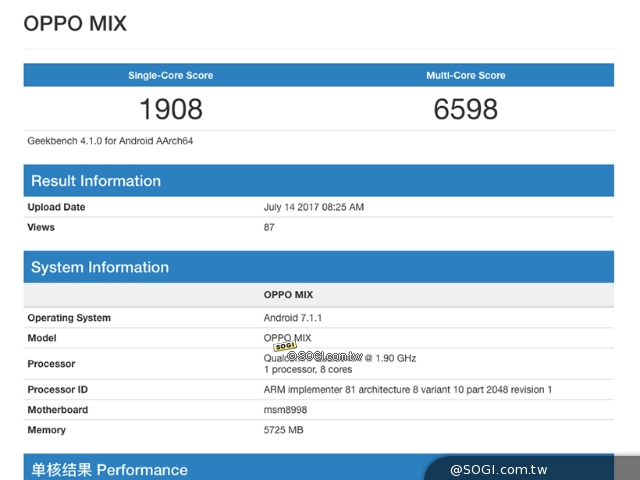Select the Views label
The image size is (640, 480).
click(41, 227)
